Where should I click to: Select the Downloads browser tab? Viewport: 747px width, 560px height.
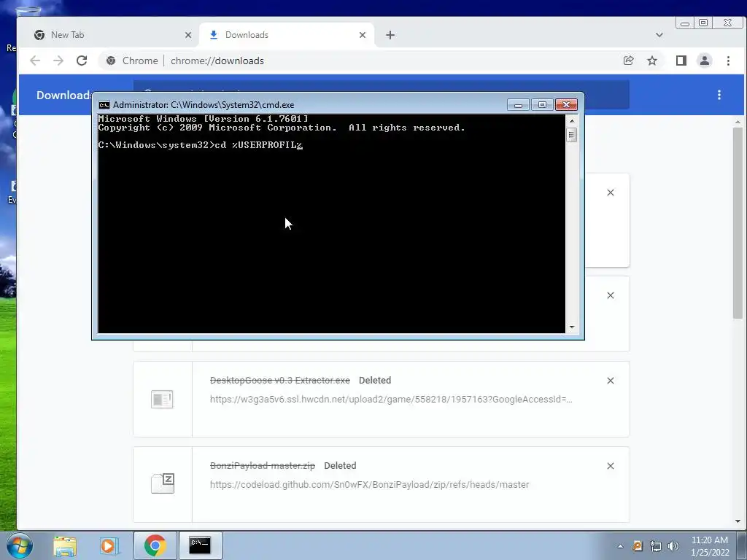[x=286, y=35]
